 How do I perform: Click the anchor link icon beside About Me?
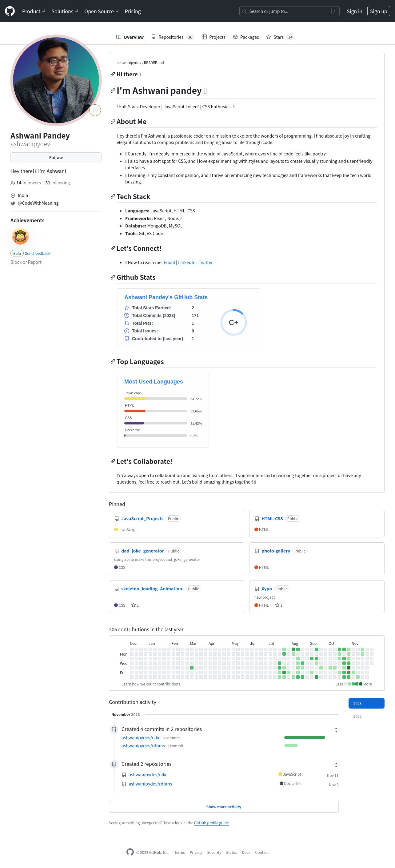(113, 122)
